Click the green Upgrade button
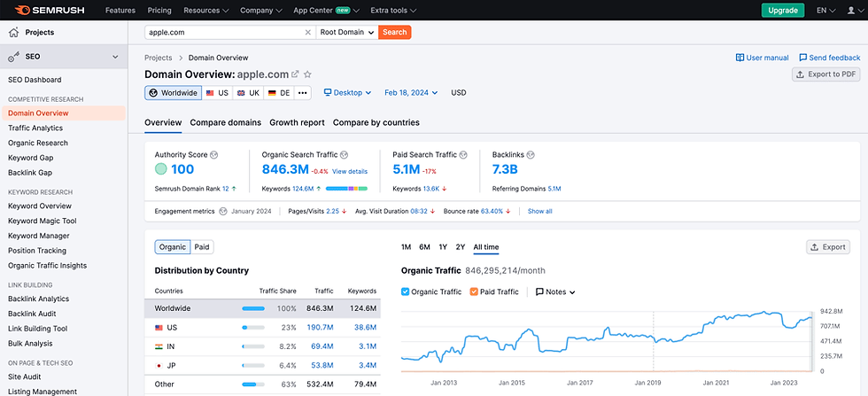 [783, 10]
